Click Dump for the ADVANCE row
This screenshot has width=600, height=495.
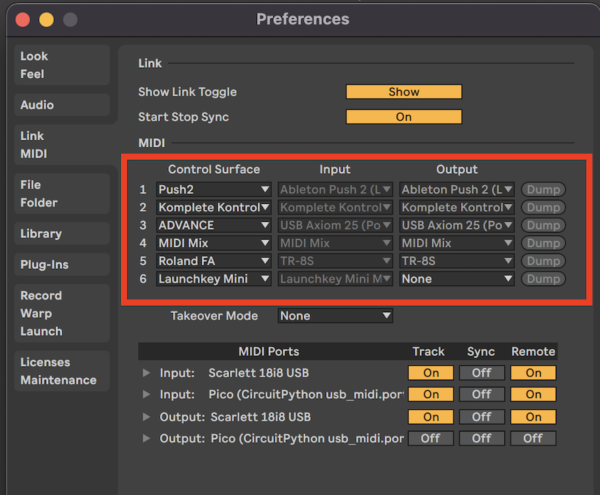tap(543, 225)
